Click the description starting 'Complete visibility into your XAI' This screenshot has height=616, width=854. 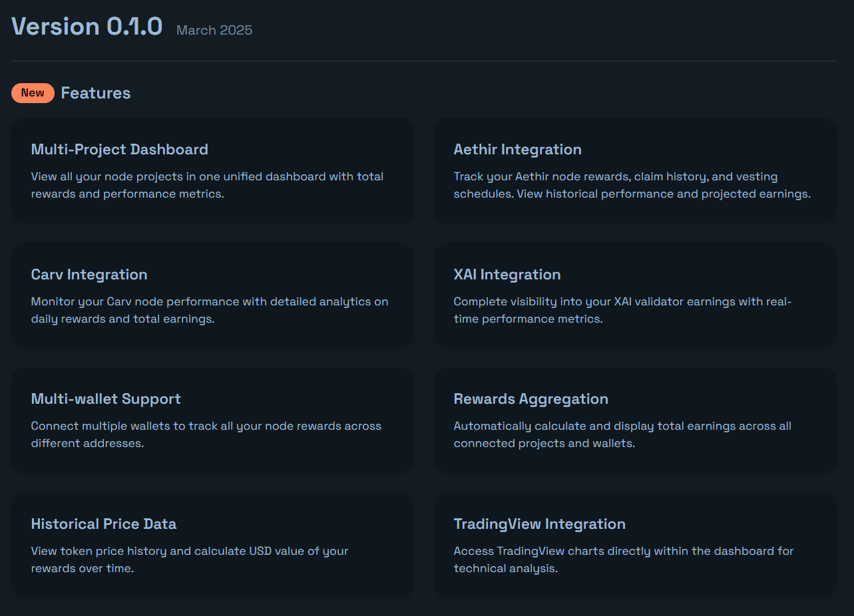tap(623, 310)
